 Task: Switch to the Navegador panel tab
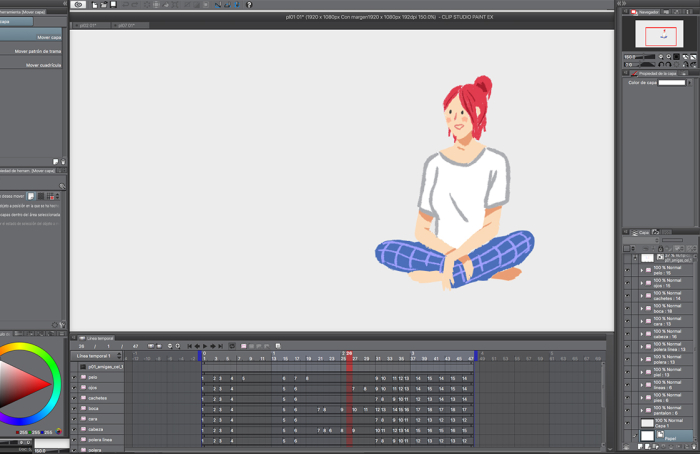tap(648, 12)
